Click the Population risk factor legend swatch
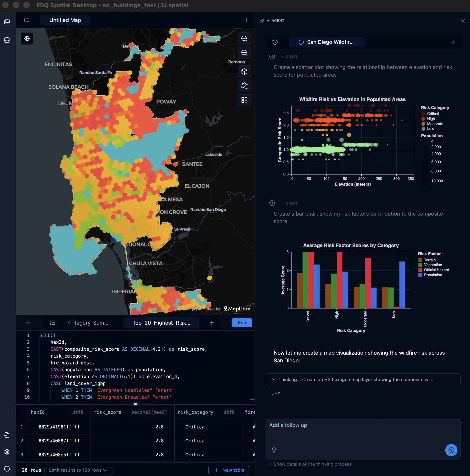Viewport: 470px width, 476px height. (x=420, y=275)
